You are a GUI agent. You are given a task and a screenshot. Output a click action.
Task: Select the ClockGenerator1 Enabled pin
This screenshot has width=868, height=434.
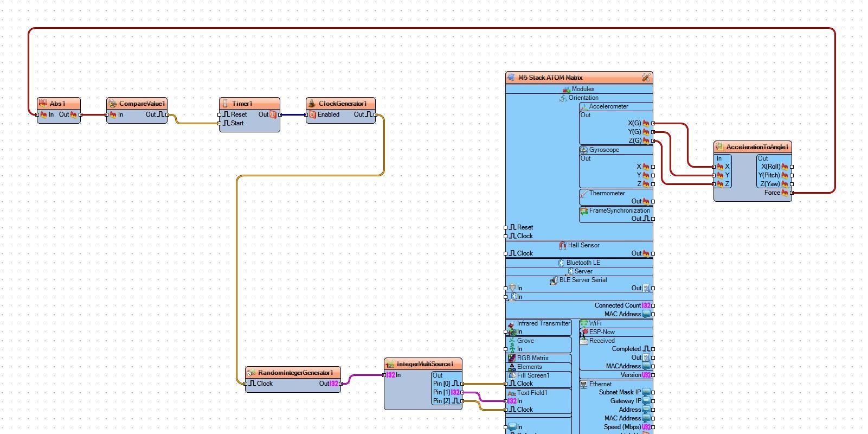click(306, 114)
